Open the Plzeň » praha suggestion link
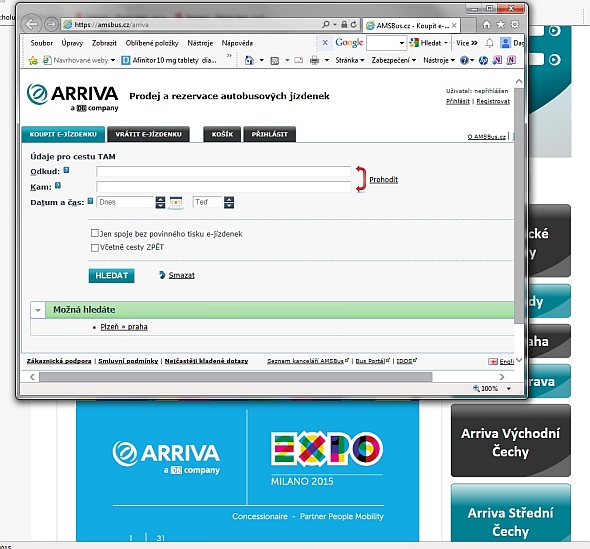This screenshot has width=590, height=549. tap(124, 327)
